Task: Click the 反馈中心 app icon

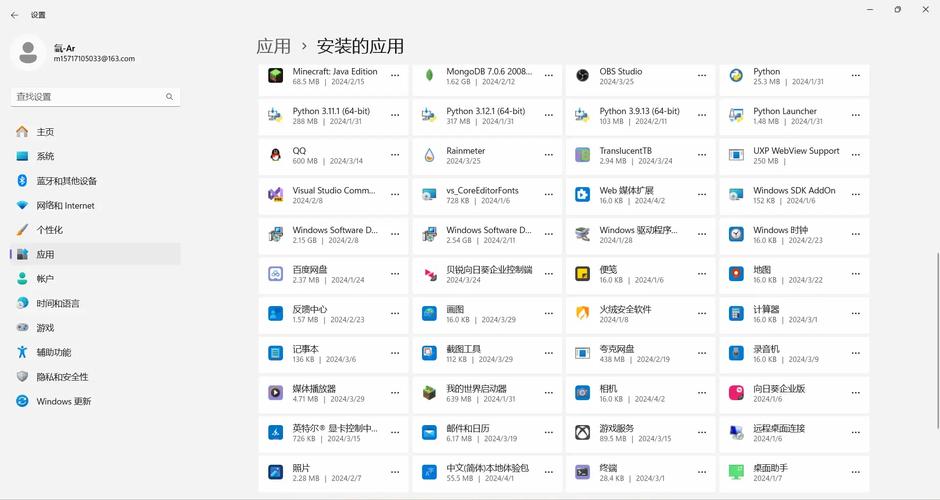Action: (275, 314)
